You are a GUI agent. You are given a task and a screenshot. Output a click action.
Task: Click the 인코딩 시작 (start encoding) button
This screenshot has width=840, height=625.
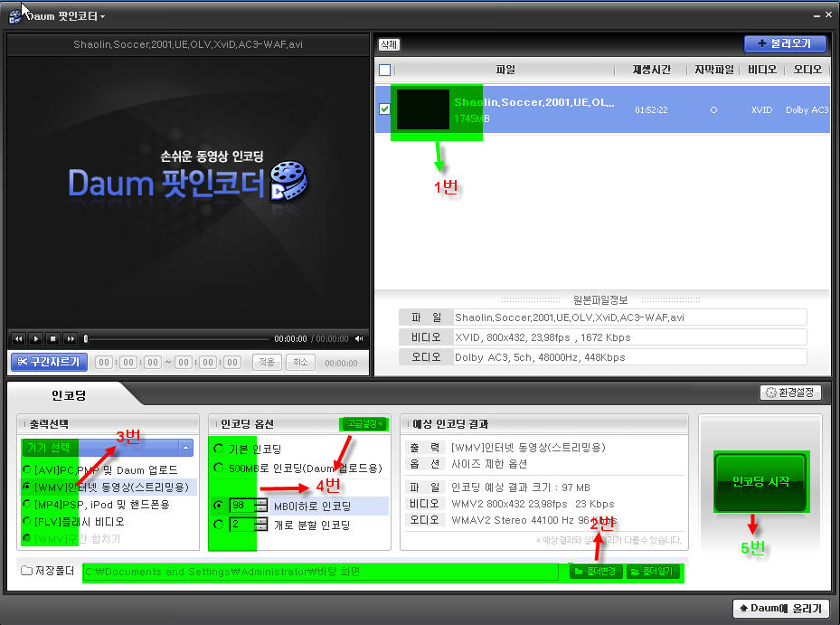[x=760, y=481]
